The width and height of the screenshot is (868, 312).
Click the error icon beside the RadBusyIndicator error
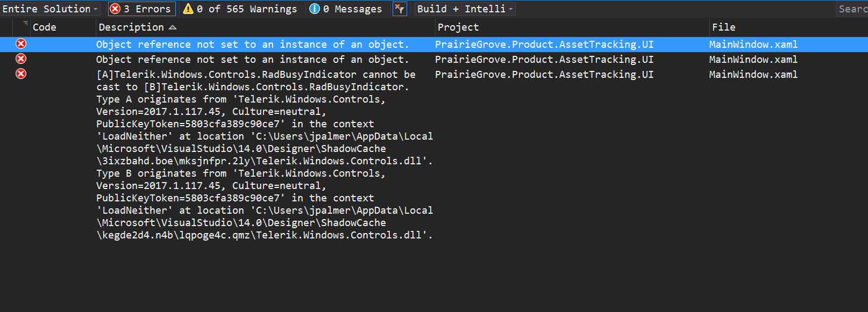click(x=21, y=74)
